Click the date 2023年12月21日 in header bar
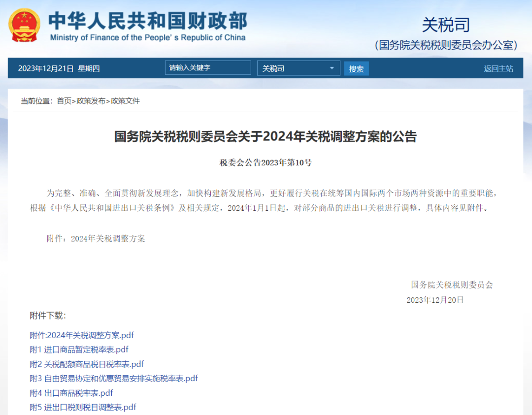 pos(46,68)
